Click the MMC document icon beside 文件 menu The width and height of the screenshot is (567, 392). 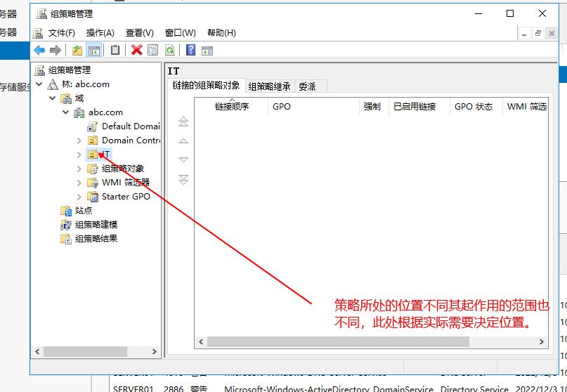pos(38,33)
